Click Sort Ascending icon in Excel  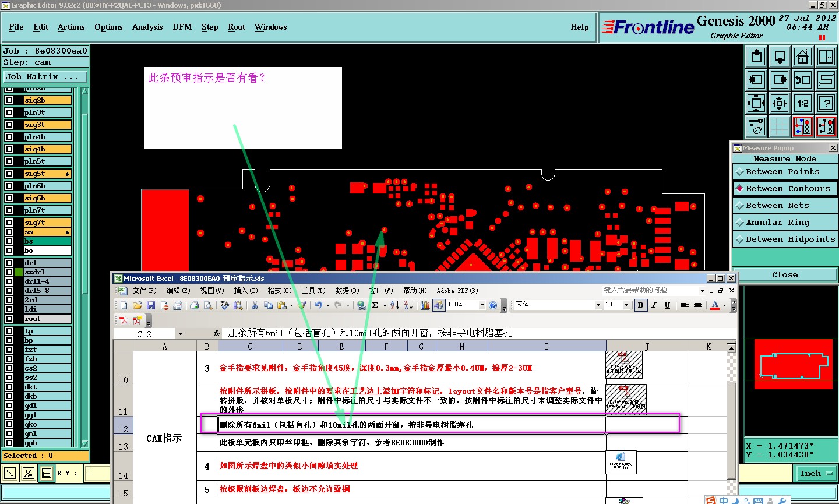tap(394, 305)
